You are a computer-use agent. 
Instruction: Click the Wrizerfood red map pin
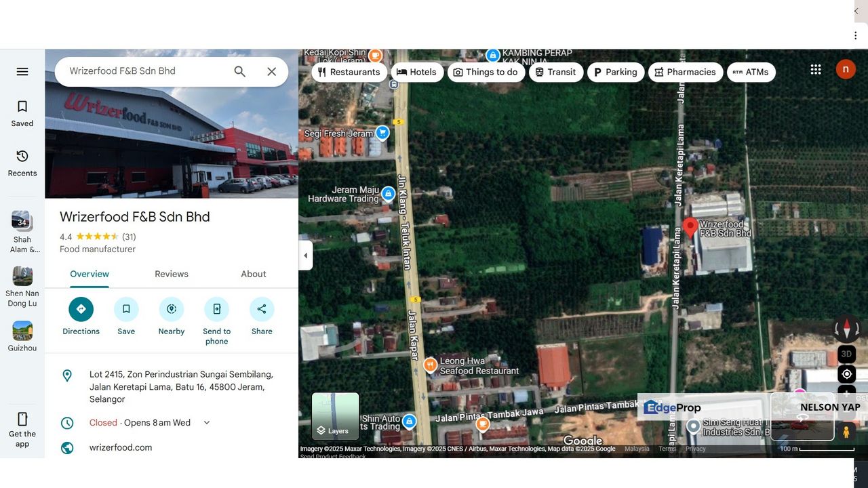point(690,228)
